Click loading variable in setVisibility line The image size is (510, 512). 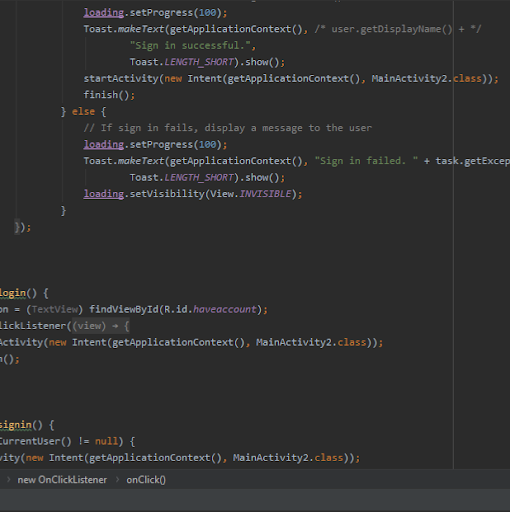[x=104, y=194]
